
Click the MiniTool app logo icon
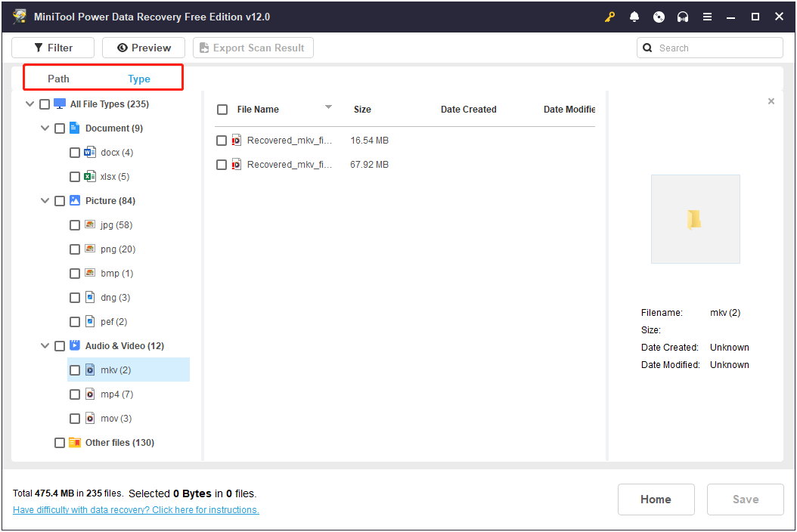[x=20, y=17]
